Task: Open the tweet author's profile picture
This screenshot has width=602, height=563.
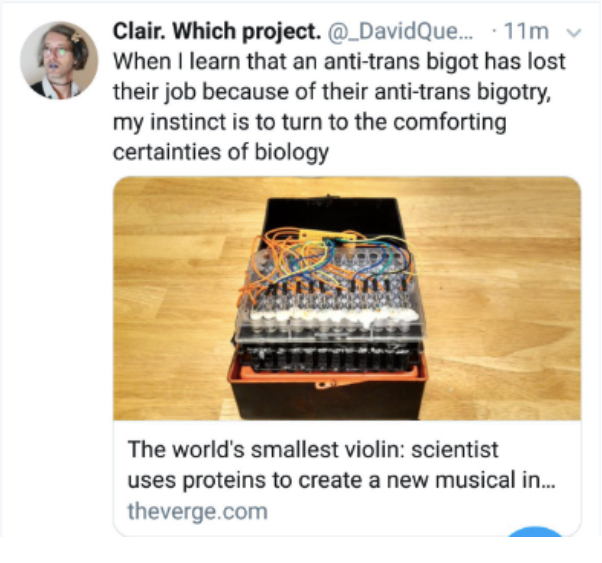Action: tap(59, 60)
